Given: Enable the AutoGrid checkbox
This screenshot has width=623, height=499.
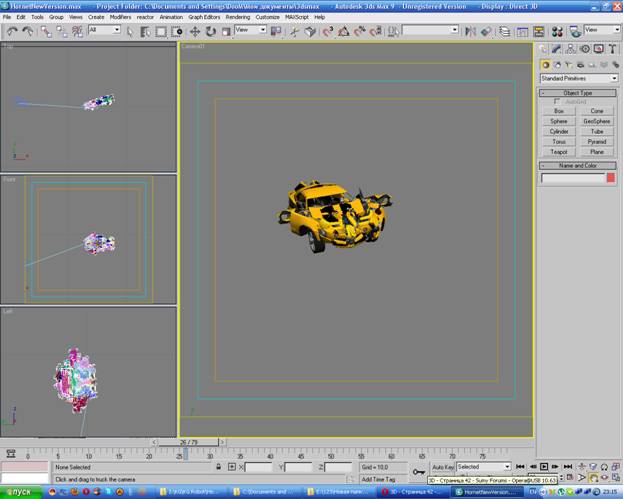Looking at the screenshot, I should click(557, 101).
